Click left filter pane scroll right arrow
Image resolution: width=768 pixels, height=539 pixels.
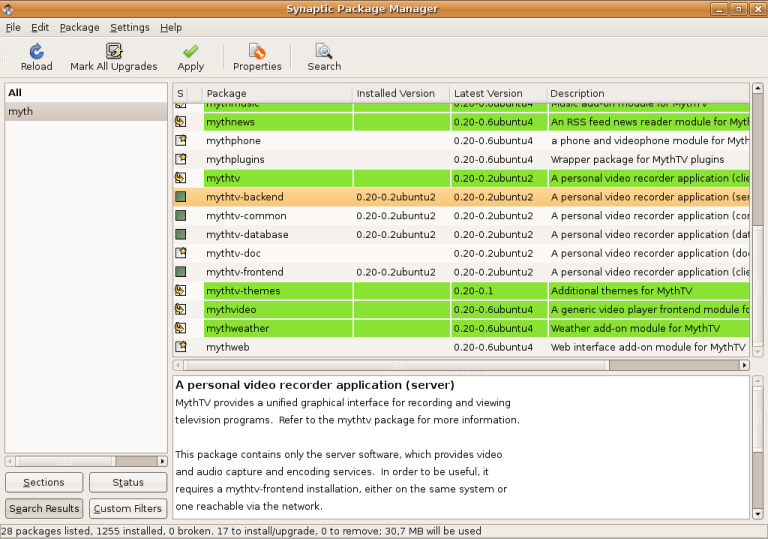pyautogui.click(x=163, y=461)
